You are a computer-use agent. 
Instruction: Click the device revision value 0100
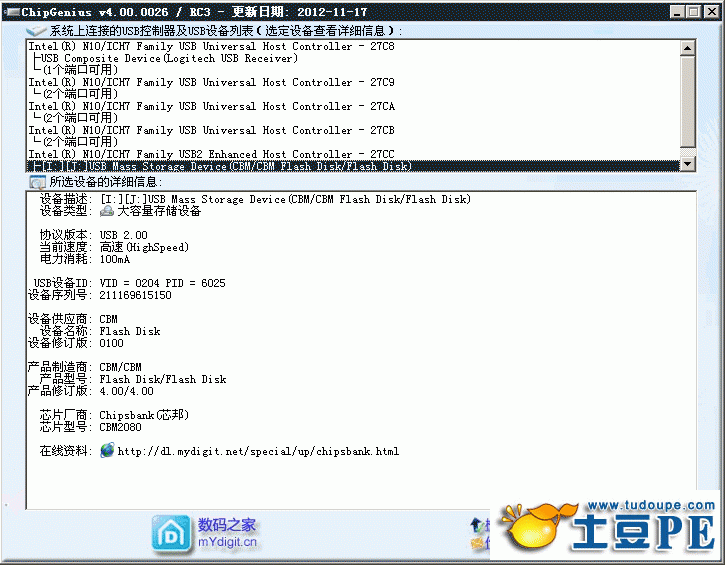tap(111, 343)
